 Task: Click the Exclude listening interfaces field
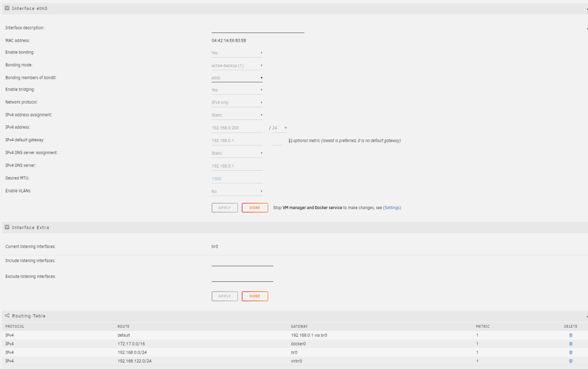click(x=242, y=277)
